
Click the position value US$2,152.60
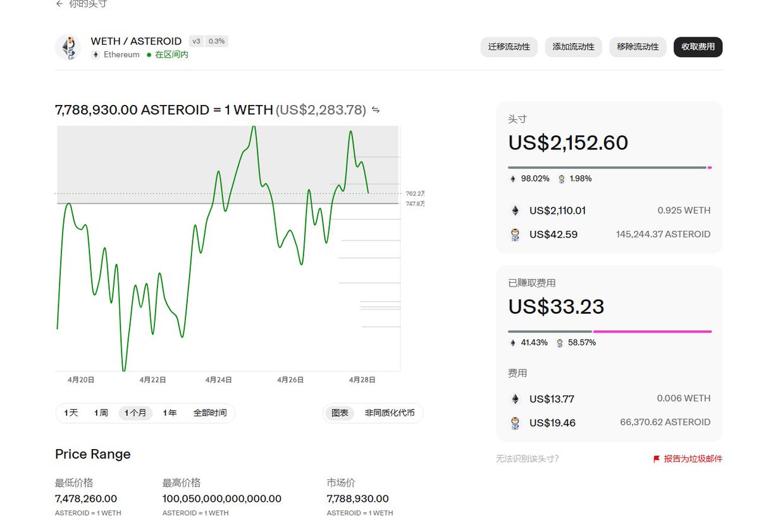(x=568, y=143)
